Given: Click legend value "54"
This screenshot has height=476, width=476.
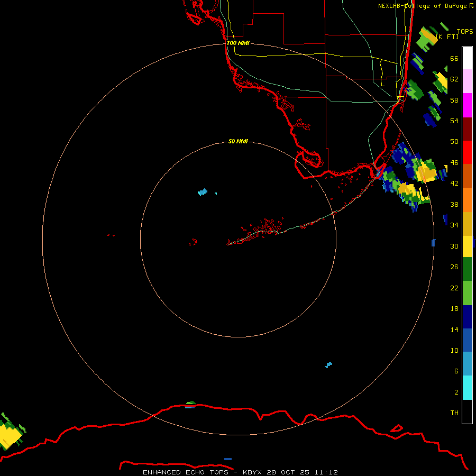Looking at the screenshot, I should coord(454,121).
